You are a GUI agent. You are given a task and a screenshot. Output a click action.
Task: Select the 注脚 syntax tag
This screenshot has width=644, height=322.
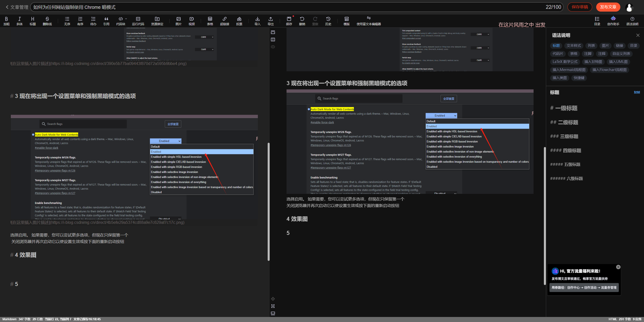[x=588, y=54]
